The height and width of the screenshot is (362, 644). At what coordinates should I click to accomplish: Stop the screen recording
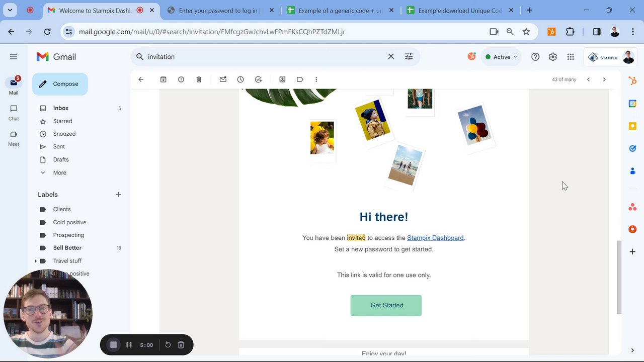114,345
